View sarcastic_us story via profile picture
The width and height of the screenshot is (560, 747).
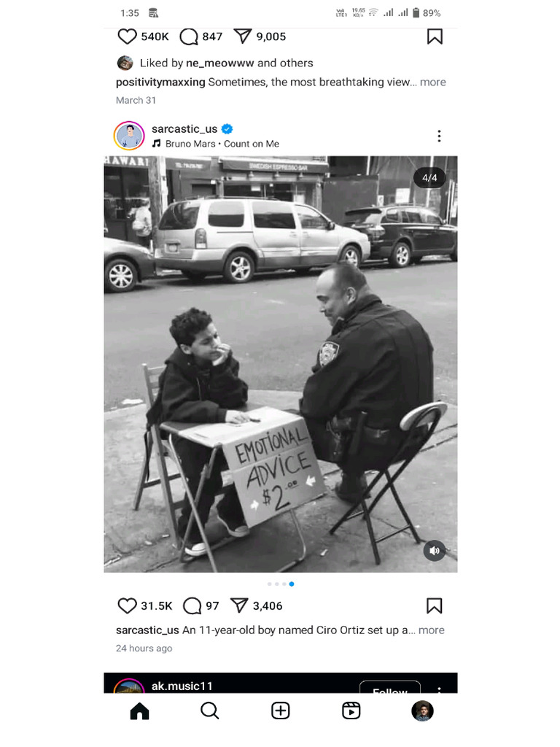coord(129,136)
